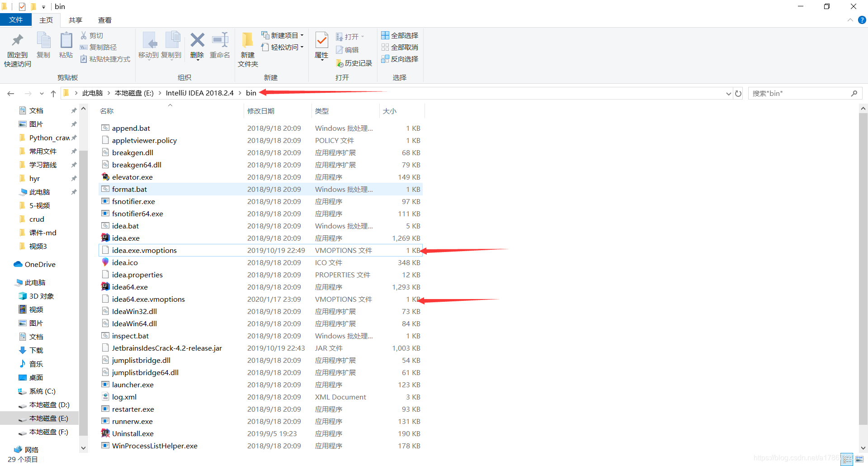Select JetbrainsIdesCrack-4.2-release.jar file

click(x=260, y=348)
